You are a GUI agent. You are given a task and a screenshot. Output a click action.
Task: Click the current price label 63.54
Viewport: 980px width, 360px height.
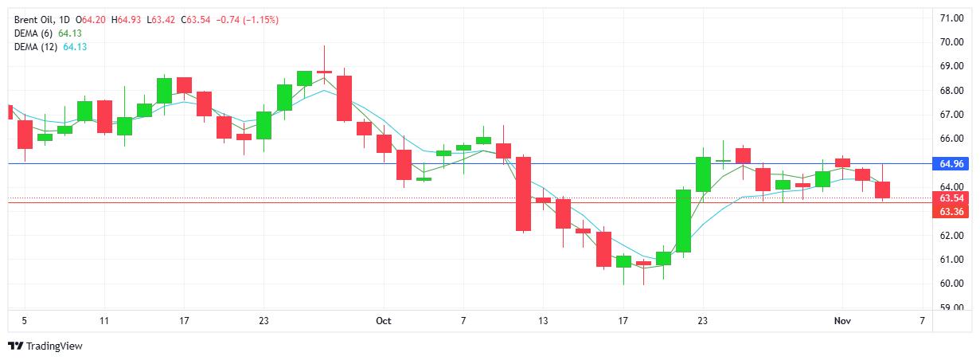(x=952, y=198)
